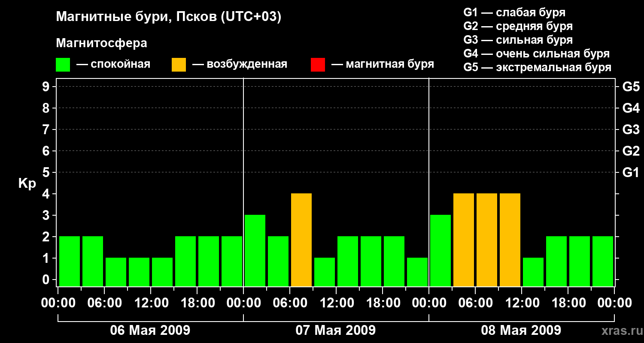Screen dimensions: 644x343
Task: Click the Kp value '9' on the axis
Action: point(47,87)
